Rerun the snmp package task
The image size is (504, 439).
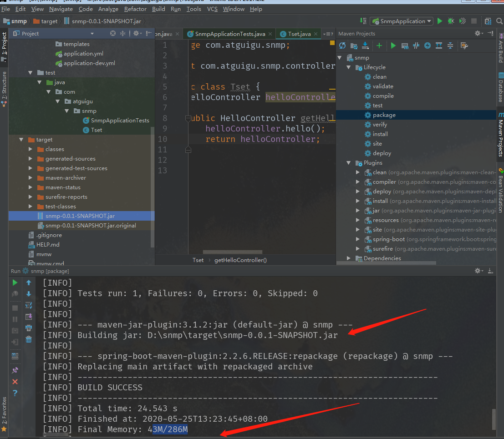pyautogui.click(x=15, y=283)
